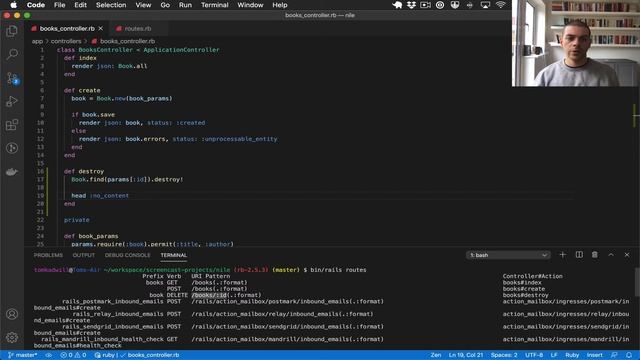The image size is (640, 360).
Task: Close the books_controller.rb tab
Action: 101,28
